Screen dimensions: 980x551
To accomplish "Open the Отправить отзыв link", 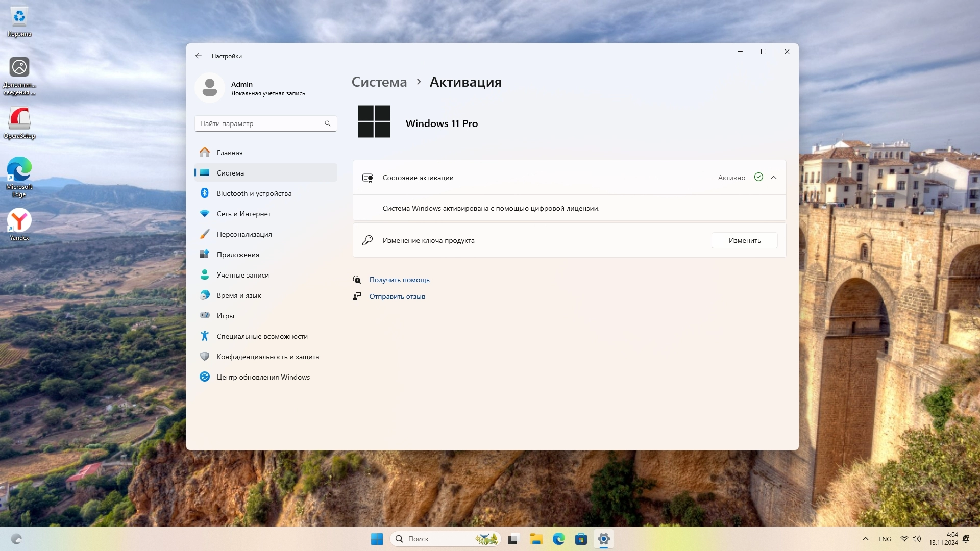I will pos(397,296).
